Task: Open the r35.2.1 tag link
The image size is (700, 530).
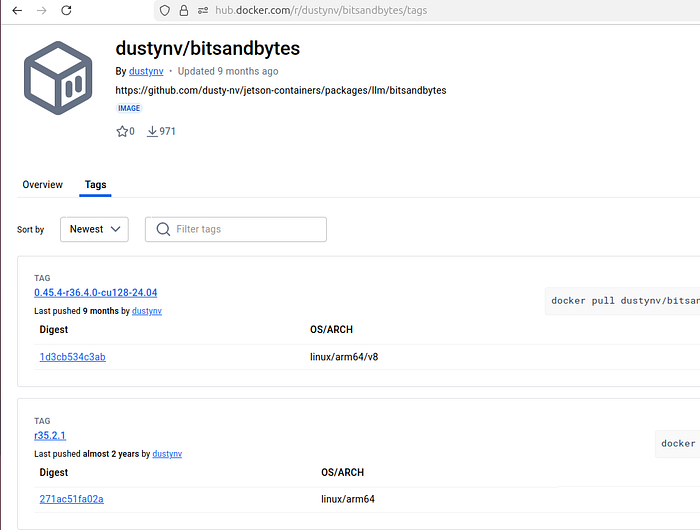Action: click(50, 435)
